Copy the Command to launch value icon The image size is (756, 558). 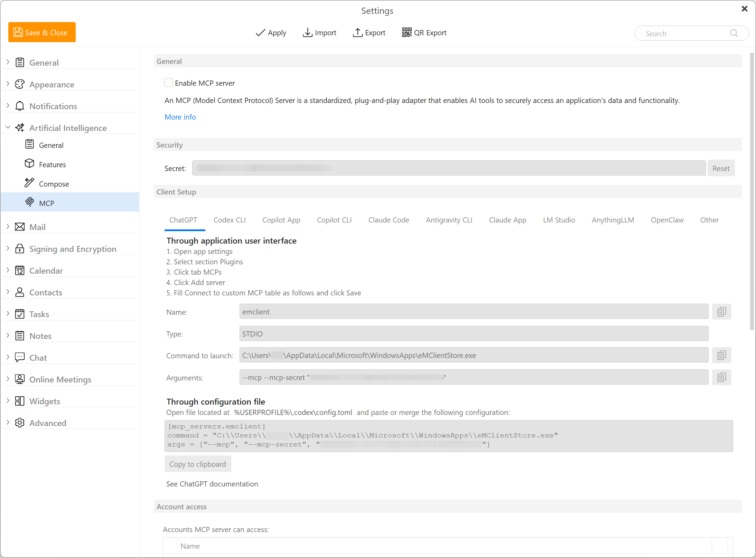tap(722, 356)
